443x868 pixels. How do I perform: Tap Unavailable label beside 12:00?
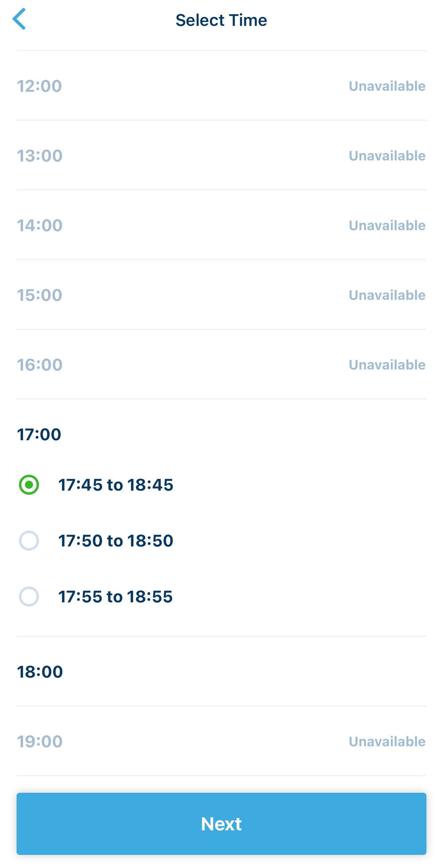387,86
